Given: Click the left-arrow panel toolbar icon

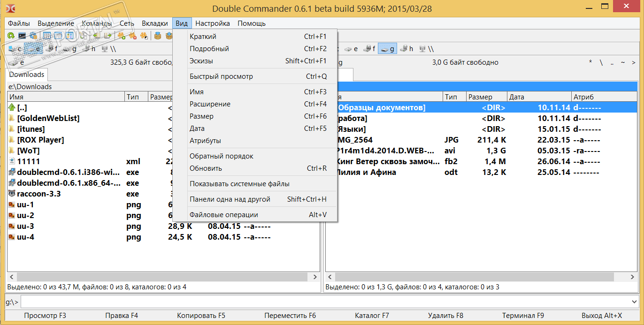Looking at the screenshot, I should [96, 36].
